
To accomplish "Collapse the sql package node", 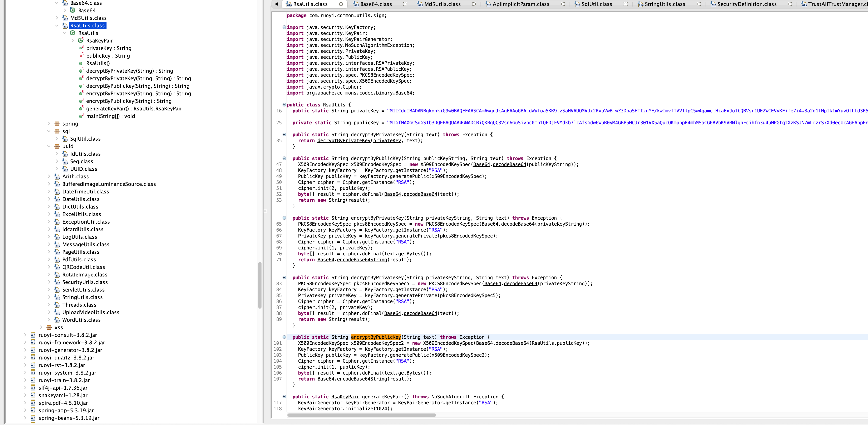I will tap(49, 131).
